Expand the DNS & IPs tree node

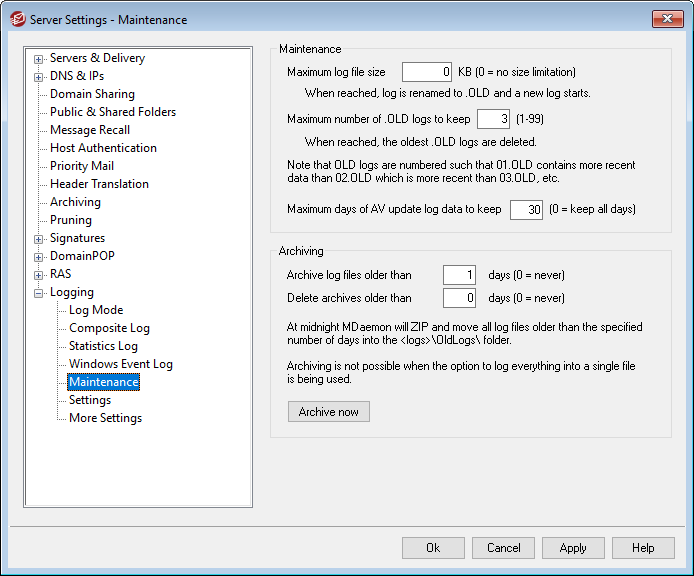tap(39, 76)
